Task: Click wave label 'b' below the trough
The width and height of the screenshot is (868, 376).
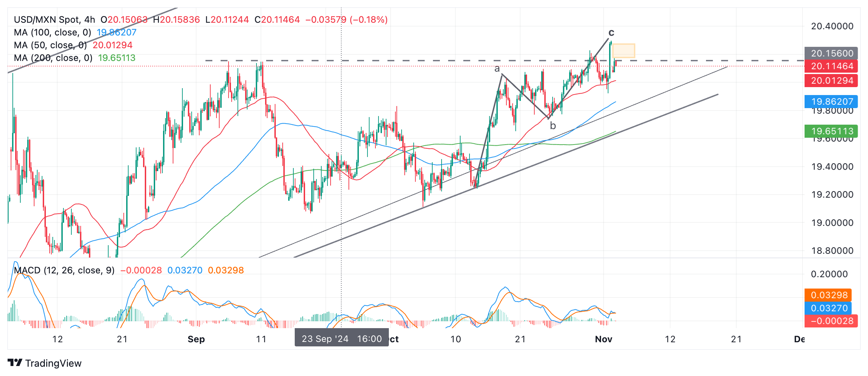Action: tap(553, 126)
